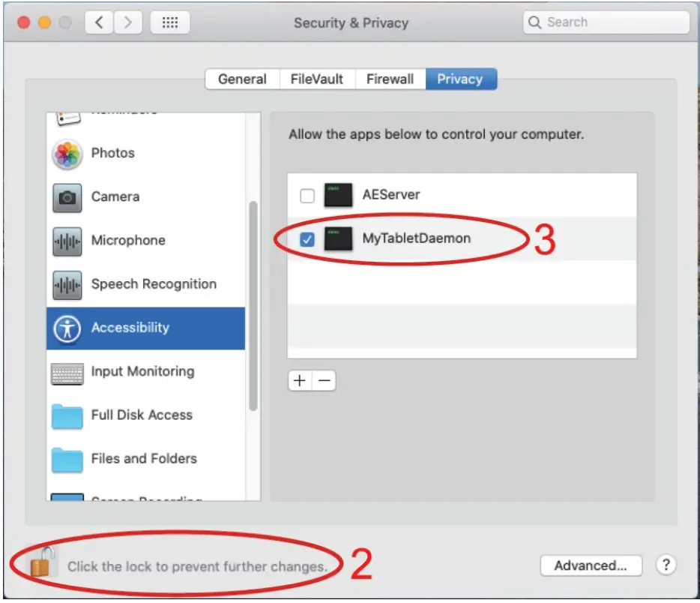
Task: Click the Files and Folders folder icon
Action: (x=67, y=460)
